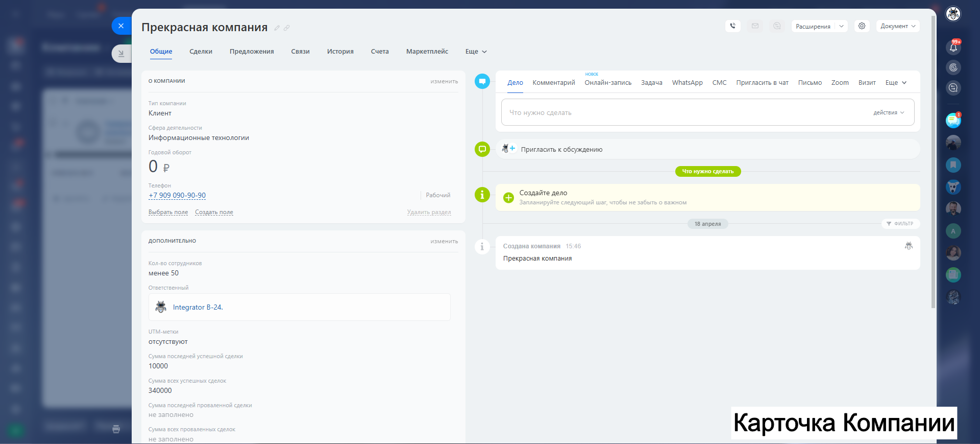Open chat messenger icon with unread badge
Image resolution: width=980 pixels, height=444 pixels.
[x=953, y=121]
